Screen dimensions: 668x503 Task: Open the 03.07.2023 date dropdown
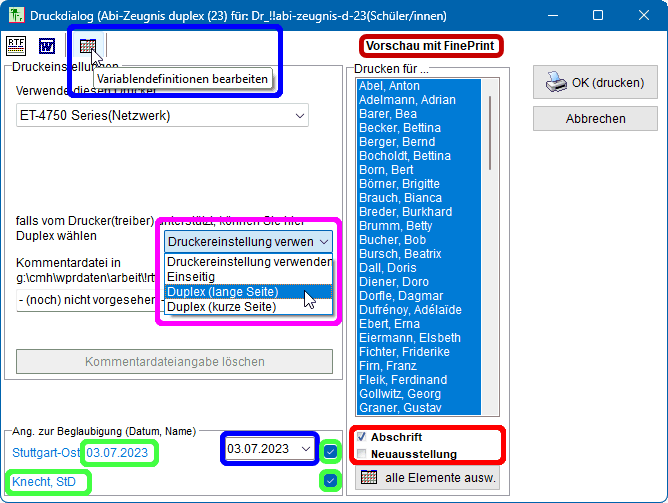[305, 449]
